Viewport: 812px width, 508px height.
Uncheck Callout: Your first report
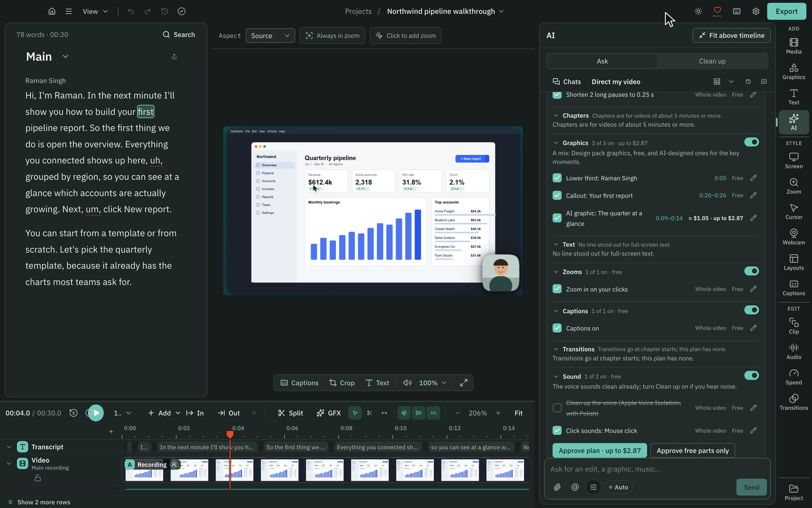pos(557,196)
